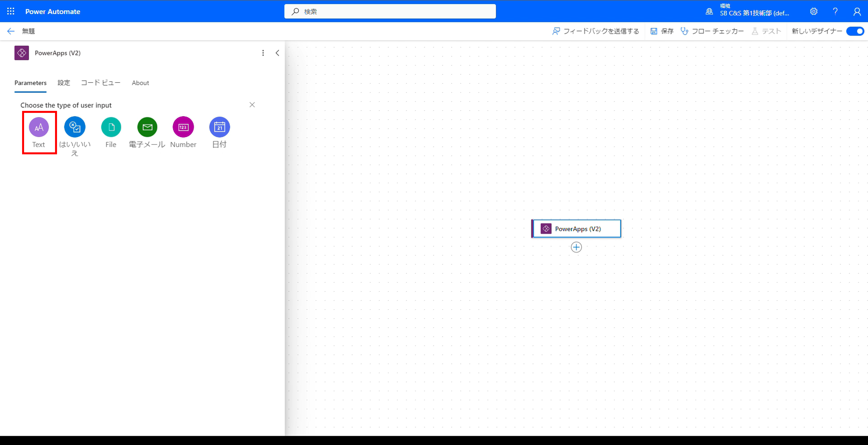Click the panel title PowerApps (V2)

(58, 53)
